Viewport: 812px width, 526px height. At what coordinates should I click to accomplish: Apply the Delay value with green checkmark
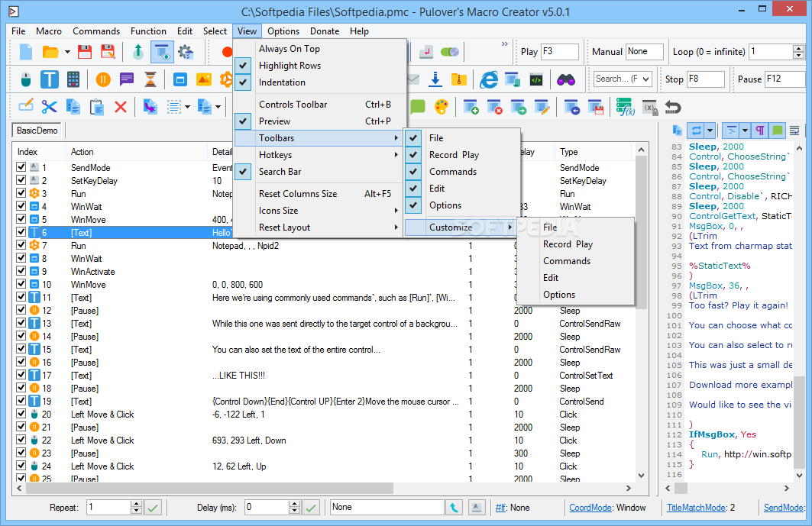coord(311,508)
